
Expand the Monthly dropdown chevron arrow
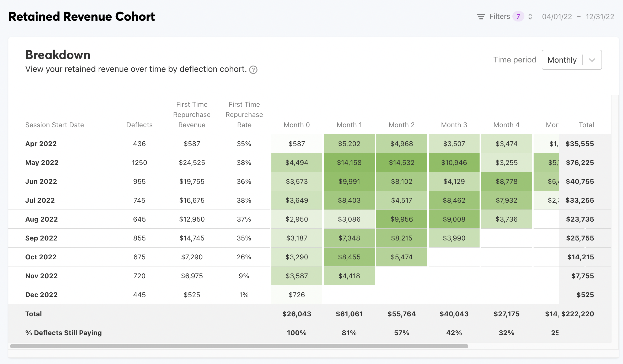tap(592, 60)
